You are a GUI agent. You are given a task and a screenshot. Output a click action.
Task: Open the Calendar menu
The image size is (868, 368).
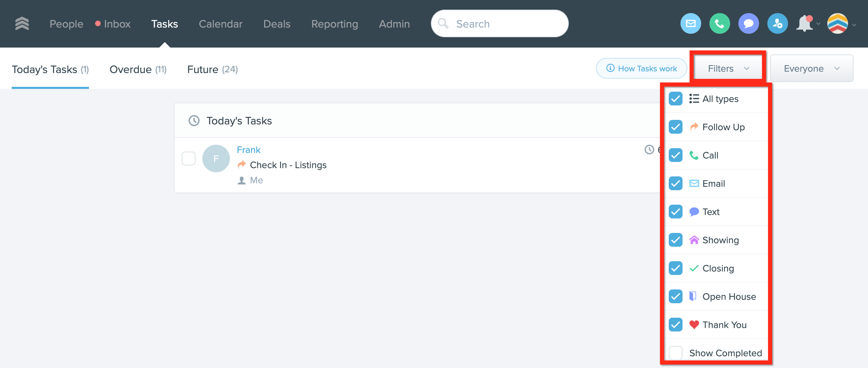(221, 24)
